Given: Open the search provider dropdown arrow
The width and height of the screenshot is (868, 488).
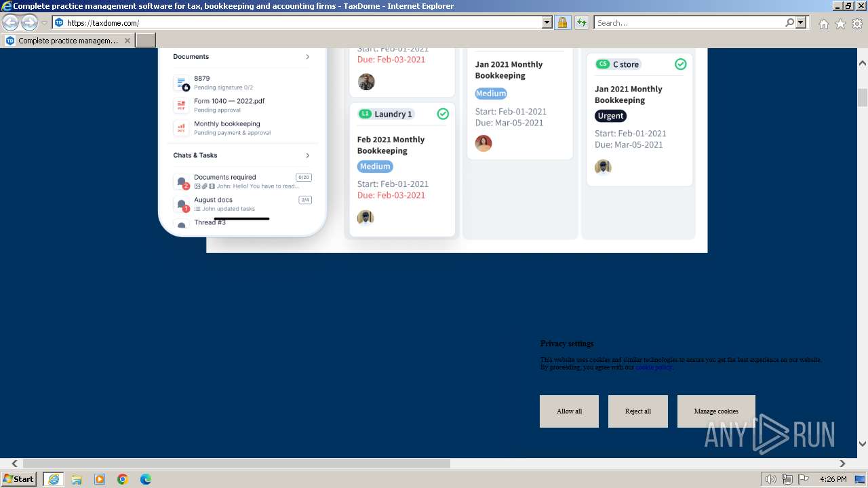Looking at the screenshot, I should (x=801, y=23).
